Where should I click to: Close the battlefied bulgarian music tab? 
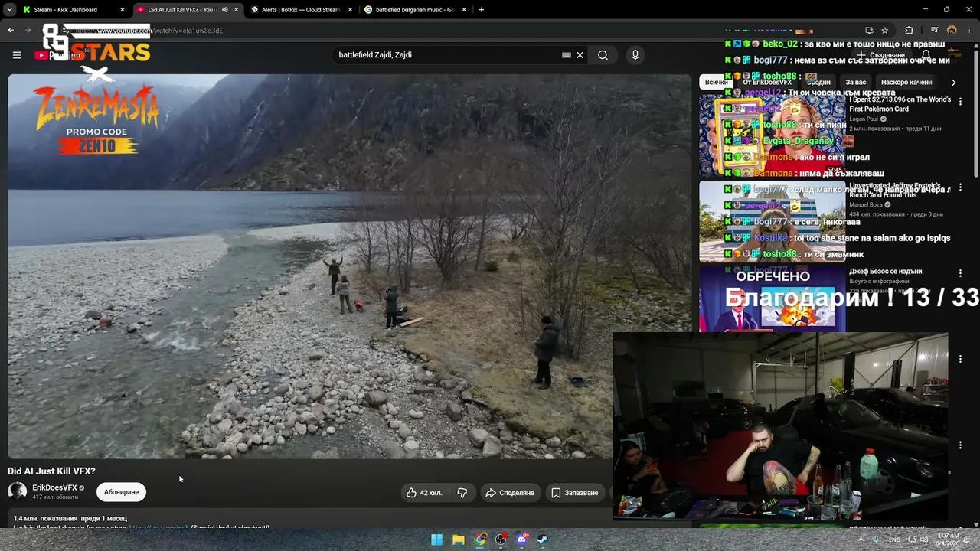464,10
